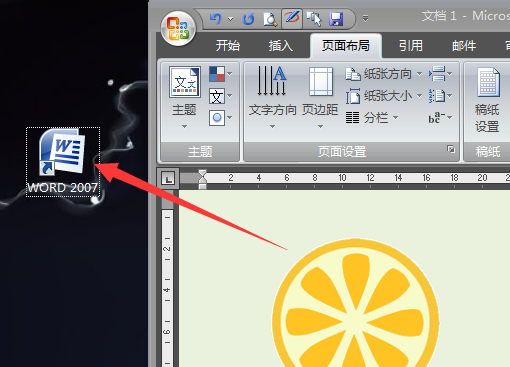This screenshot has height=367, width=510.
Task: Open the 纸张方向 orientation menu
Action: (384, 74)
